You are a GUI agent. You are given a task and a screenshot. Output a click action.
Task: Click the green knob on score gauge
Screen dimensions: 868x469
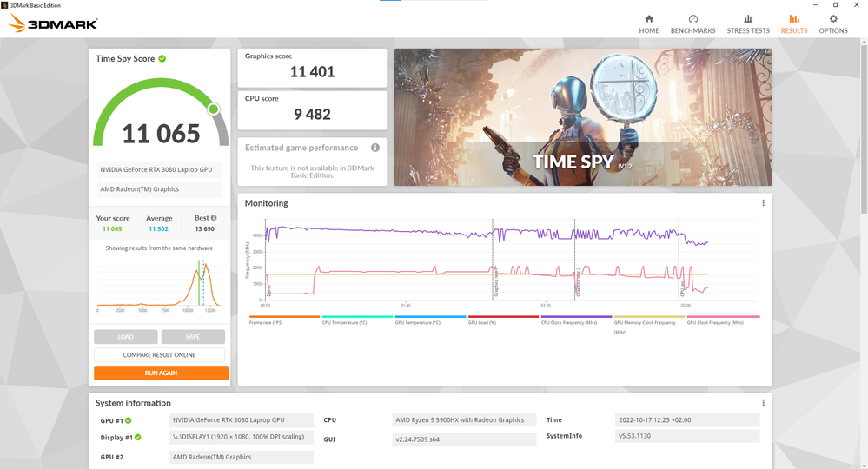[214, 109]
